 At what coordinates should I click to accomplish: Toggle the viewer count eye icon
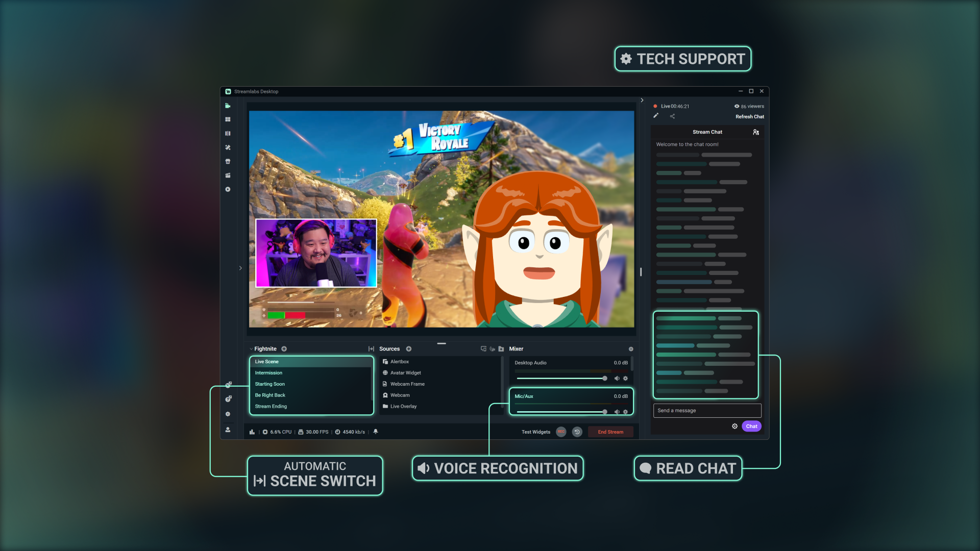point(737,107)
